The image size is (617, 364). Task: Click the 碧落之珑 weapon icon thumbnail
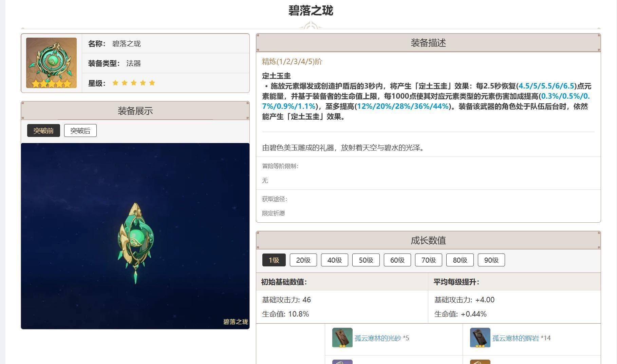51,63
